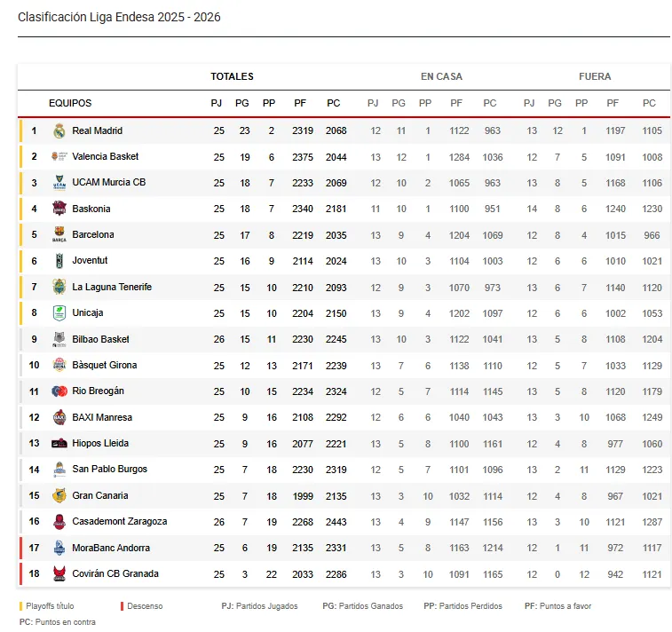Click the Hiopos Lleida team name
The height and width of the screenshot is (632, 672).
click(100, 443)
